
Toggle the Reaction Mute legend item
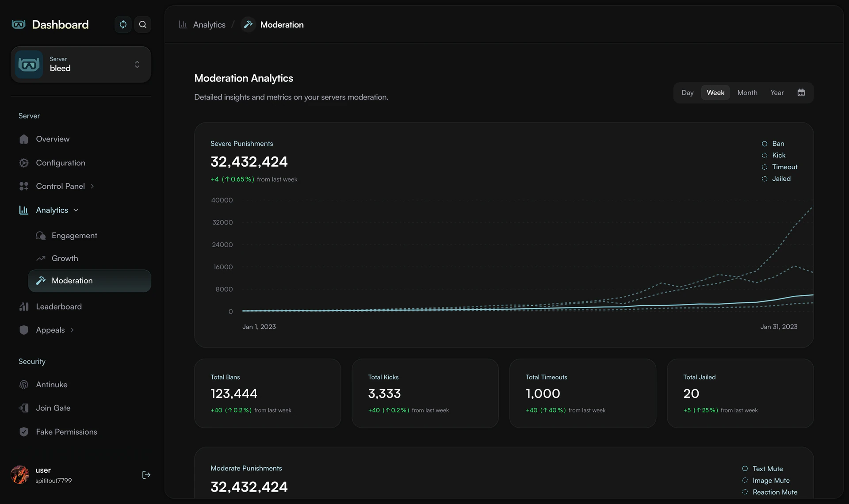click(769, 492)
